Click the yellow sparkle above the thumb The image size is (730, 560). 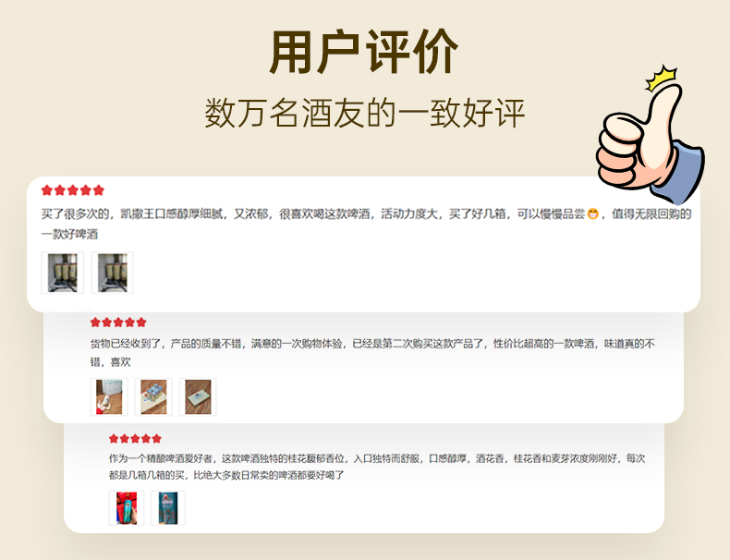[x=661, y=78]
